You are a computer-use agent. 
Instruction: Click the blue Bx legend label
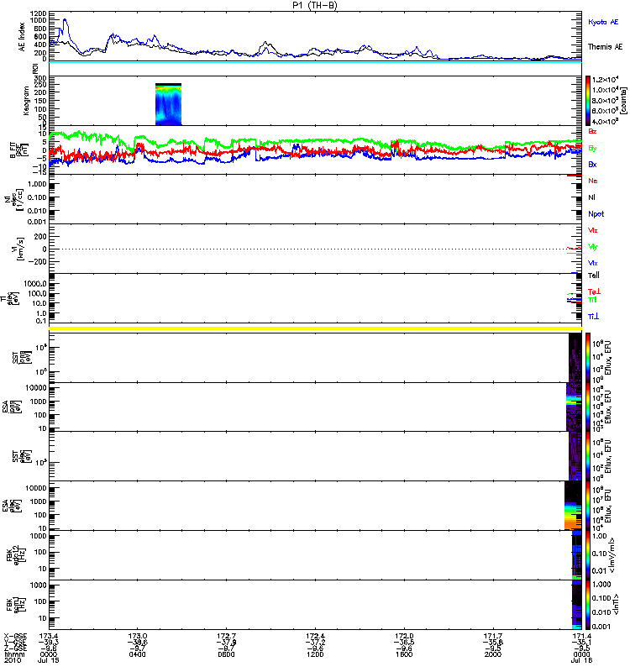[592, 165]
